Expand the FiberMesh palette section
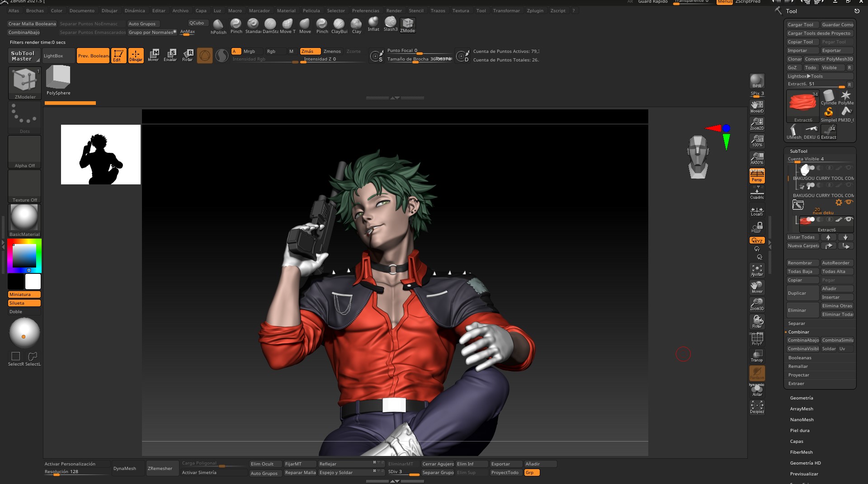The width and height of the screenshot is (868, 484). point(802,452)
